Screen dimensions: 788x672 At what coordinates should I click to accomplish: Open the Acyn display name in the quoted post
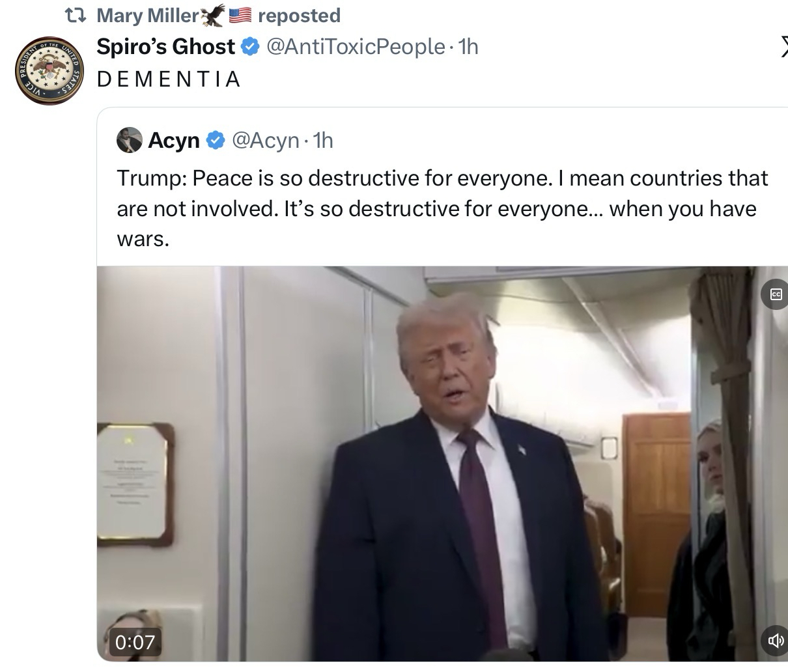click(x=174, y=140)
